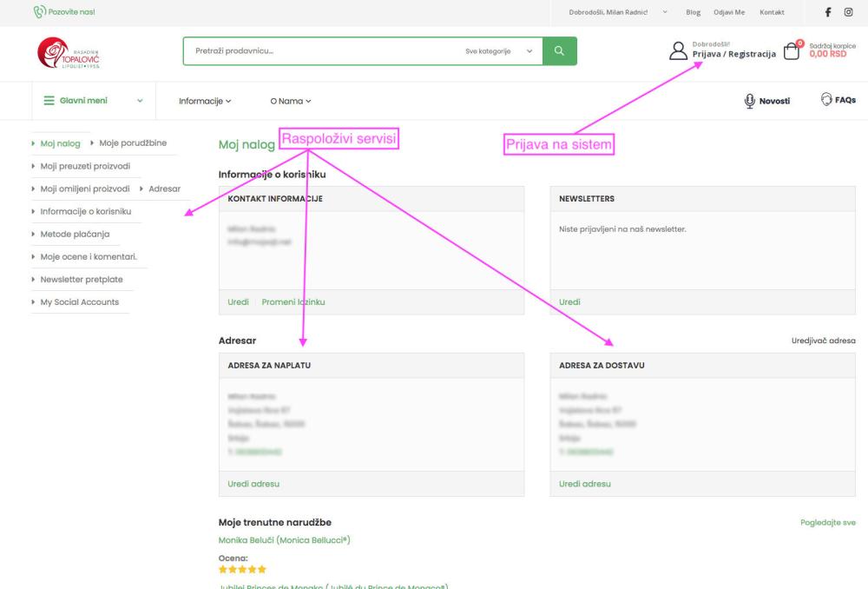
Task: Click into the Pretraži prodavnicu search field
Action: (321, 51)
